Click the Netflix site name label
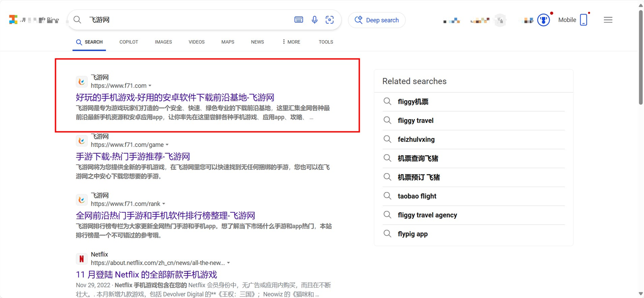The image size is (644, 298). pos(99,255)
